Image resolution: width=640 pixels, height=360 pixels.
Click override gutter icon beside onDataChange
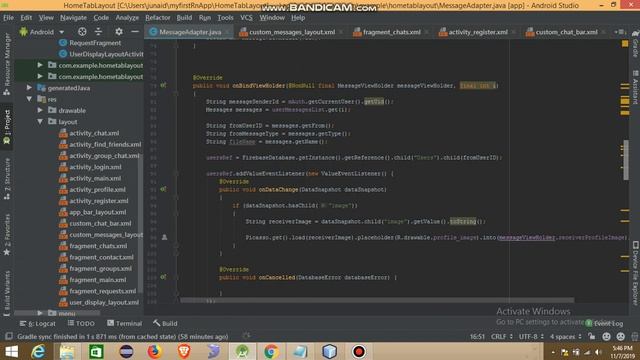coord(163,189)
